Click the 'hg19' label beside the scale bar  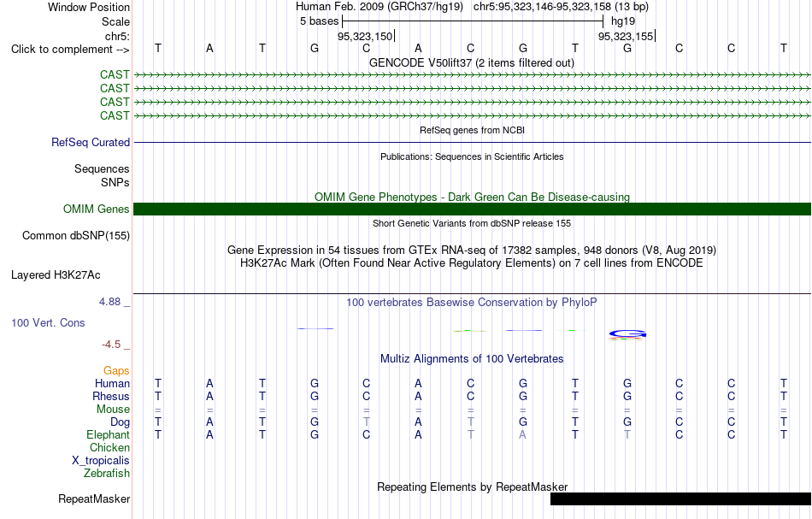pos(623,21)
